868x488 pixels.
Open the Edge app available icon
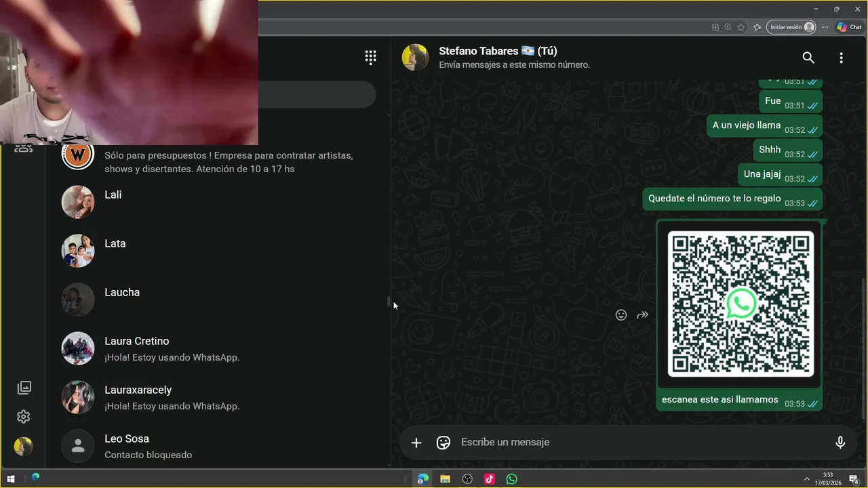[x=715, y=27]
